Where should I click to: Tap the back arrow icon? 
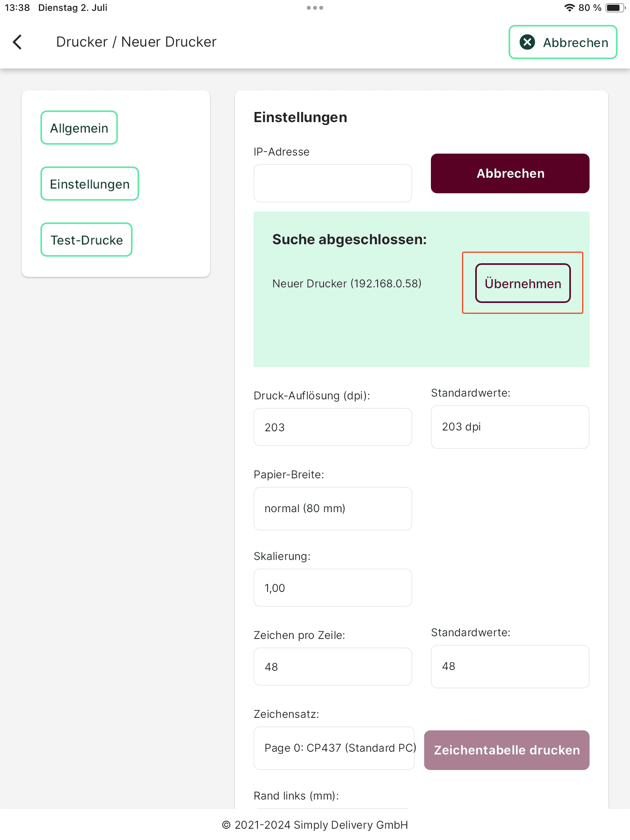tap(17, 42)
